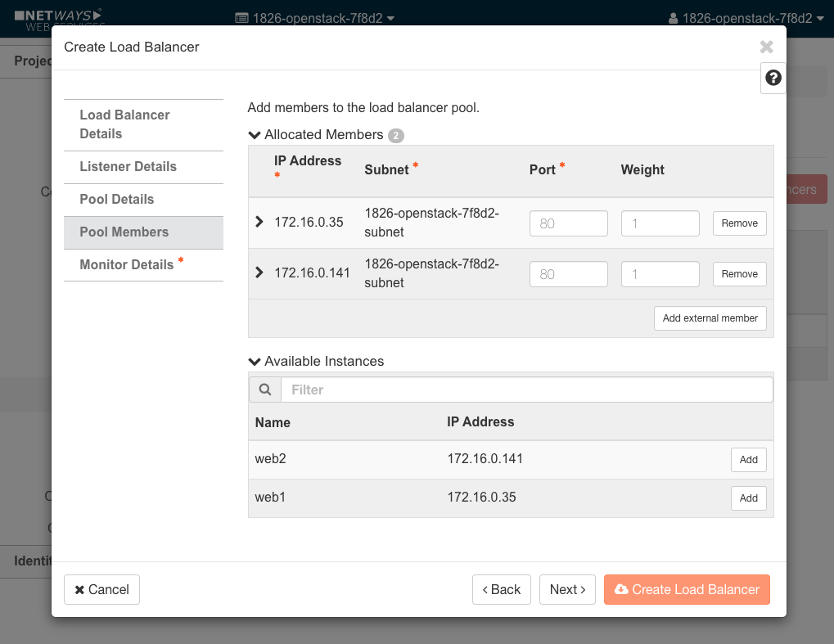The image size is (834, 644).
Task: Expand the 172.16.0.35 member row
Action: pos(259,223)
